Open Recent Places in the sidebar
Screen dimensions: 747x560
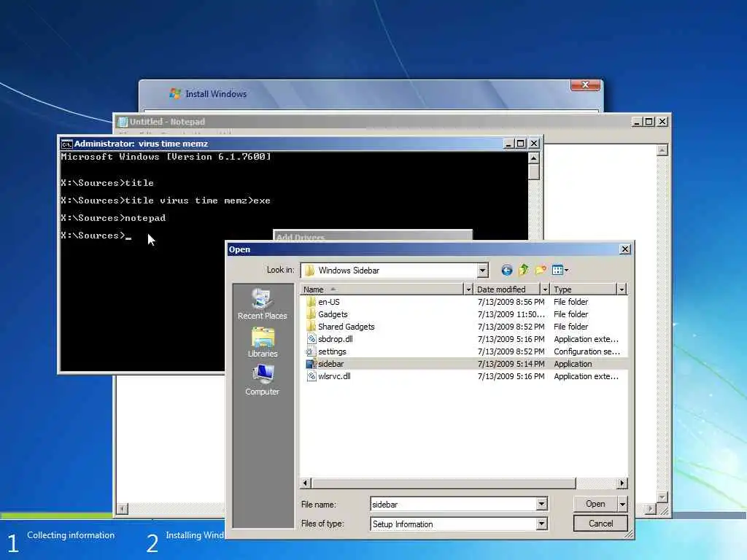262,304
